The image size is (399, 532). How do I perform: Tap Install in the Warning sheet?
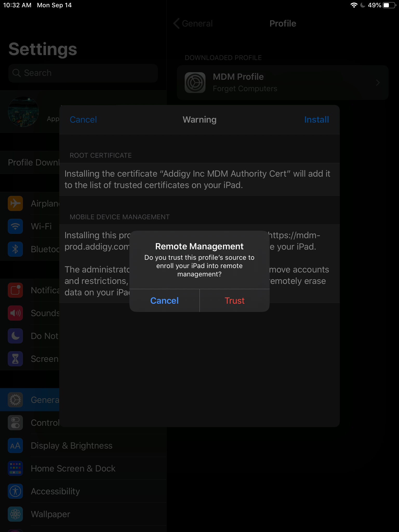[x=316, y=119]
